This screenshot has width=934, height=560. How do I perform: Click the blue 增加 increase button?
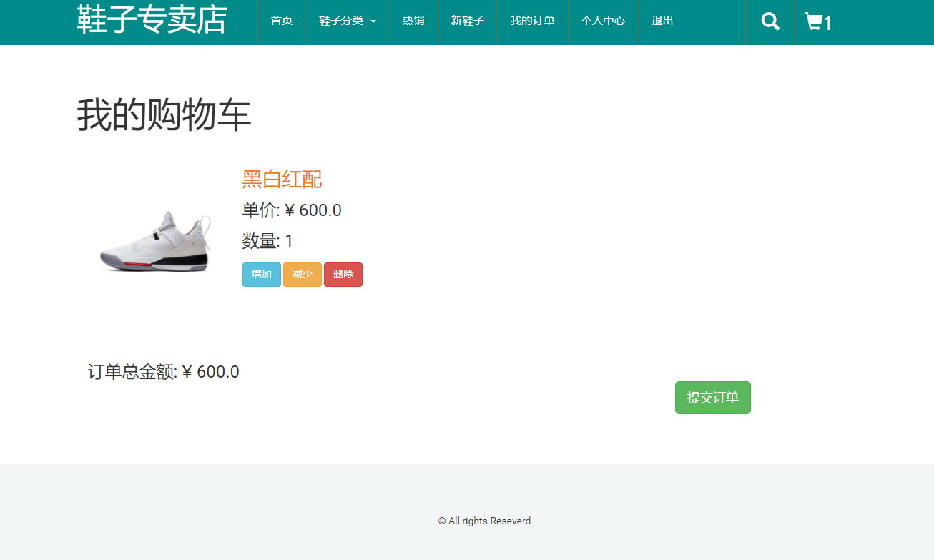tap(261, 274)
